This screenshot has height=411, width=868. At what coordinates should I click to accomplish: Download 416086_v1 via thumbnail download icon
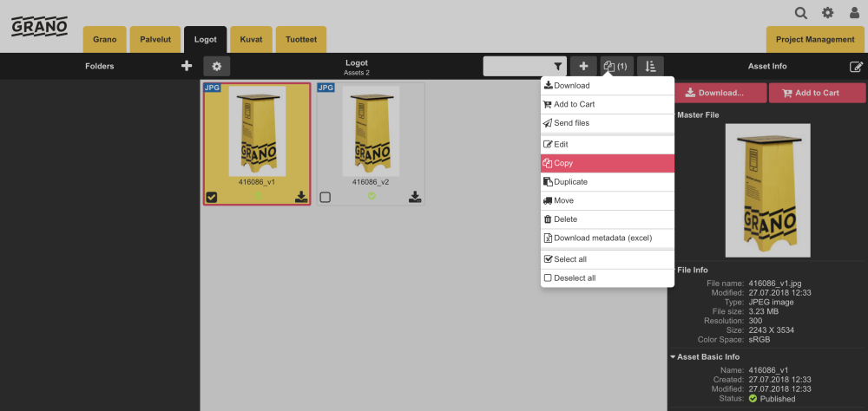pyautogui.click(x=301, y=197)
